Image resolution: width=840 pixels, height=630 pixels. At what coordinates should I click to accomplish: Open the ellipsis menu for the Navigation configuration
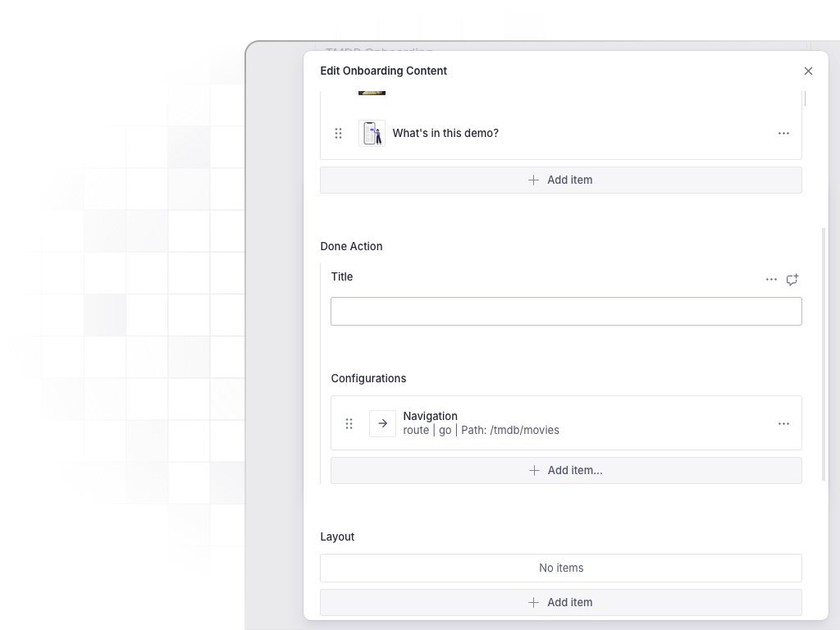tap(783, 423)
